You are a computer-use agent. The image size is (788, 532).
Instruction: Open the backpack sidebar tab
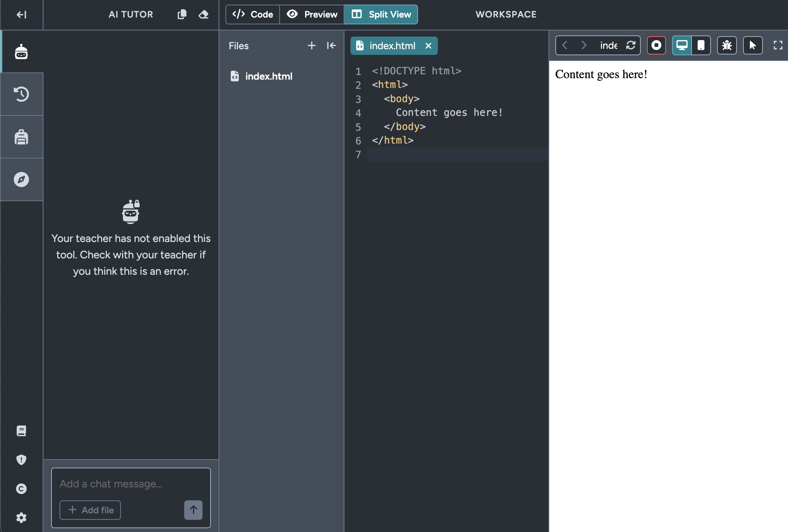(x=21, y=137)
